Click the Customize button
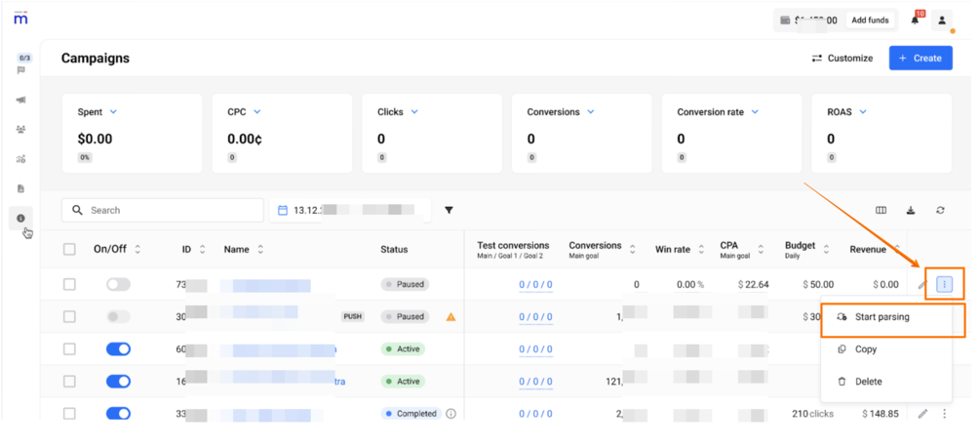This screenshot has height=448, width=980. point(842,59)
